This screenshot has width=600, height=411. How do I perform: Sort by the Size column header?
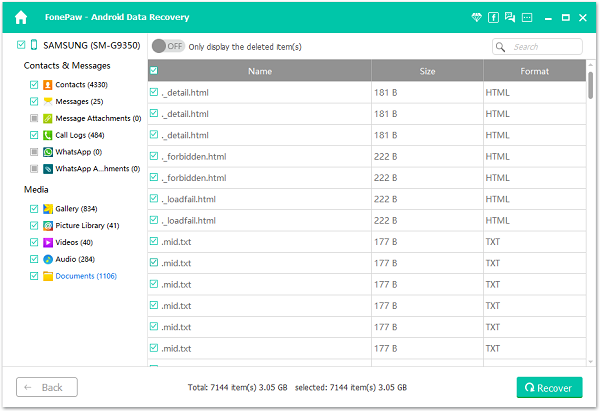pos(427,71)
